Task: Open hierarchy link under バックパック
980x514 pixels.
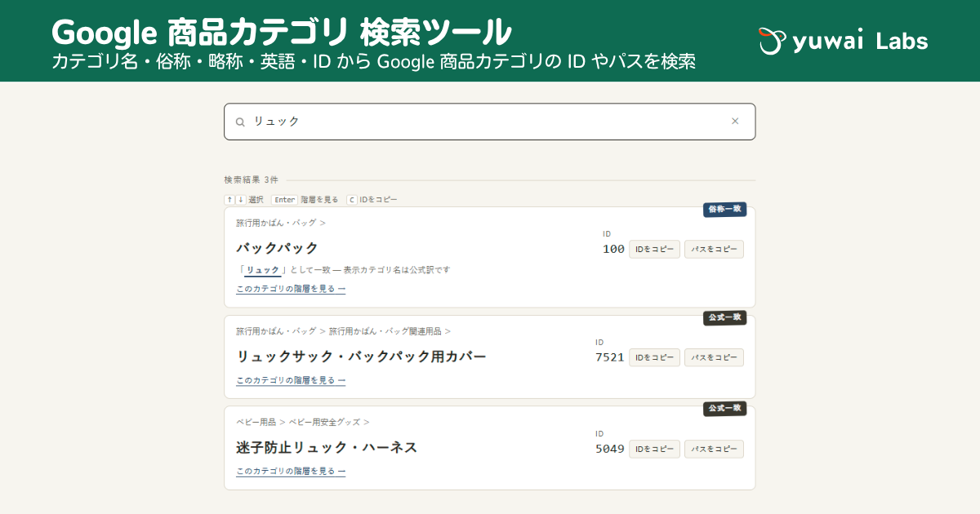Action: click(x=291, y=289)
